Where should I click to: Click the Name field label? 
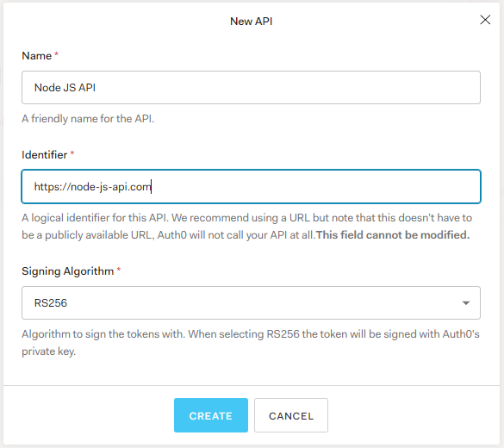click(37, 56)
